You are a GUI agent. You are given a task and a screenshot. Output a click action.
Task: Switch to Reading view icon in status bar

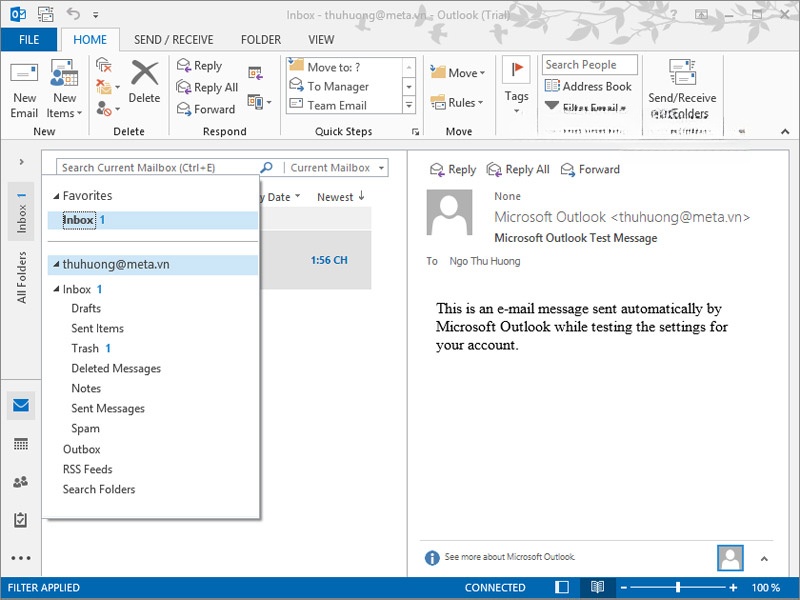(597, 587)
